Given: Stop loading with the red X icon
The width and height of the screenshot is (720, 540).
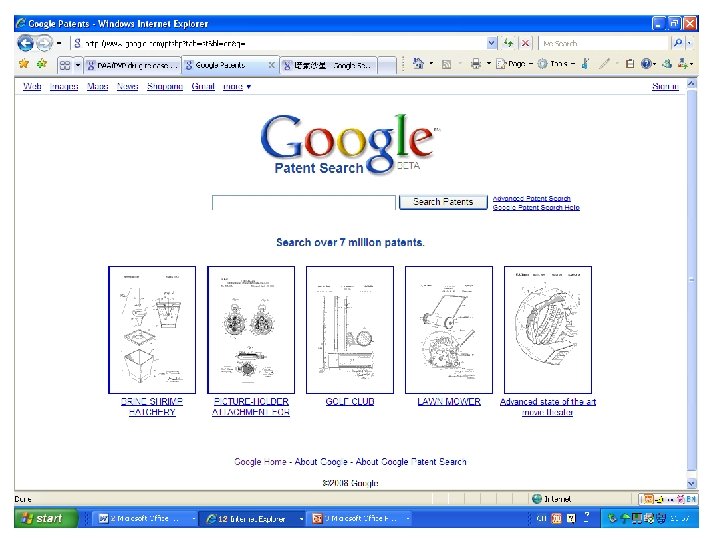Looking at the screenshot, I should 525,44.
